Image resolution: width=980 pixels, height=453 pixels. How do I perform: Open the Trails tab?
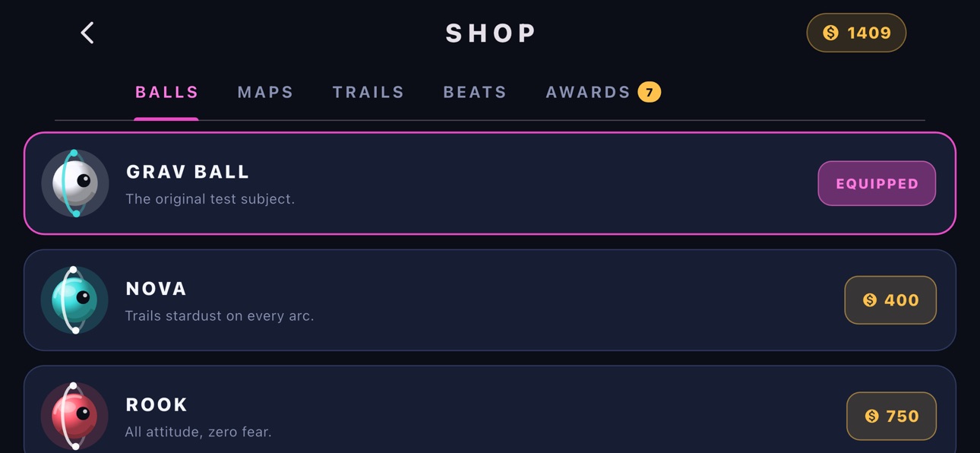tap(368, 92)
